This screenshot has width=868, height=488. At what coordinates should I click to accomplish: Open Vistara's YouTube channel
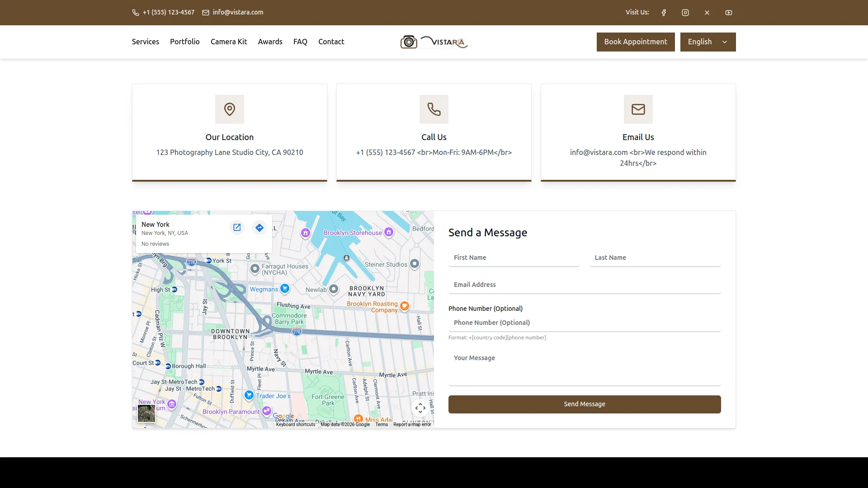tap(728, 12)
